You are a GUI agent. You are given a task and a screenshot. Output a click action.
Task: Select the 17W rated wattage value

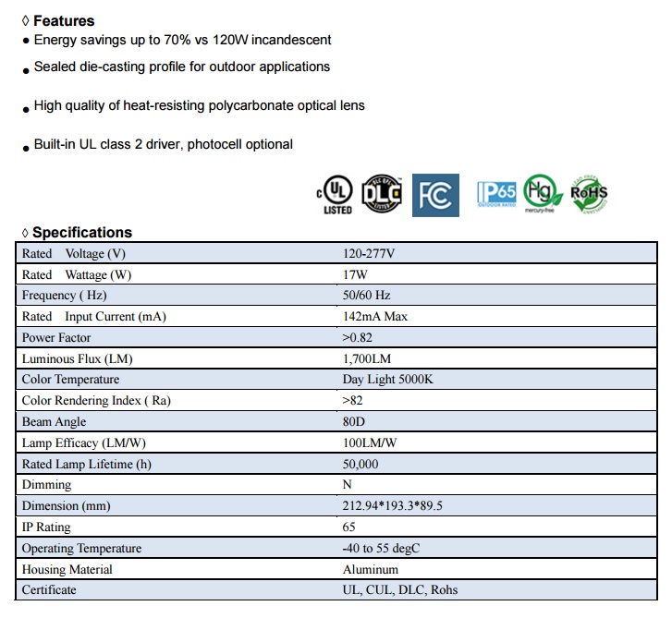coord(354,274)
